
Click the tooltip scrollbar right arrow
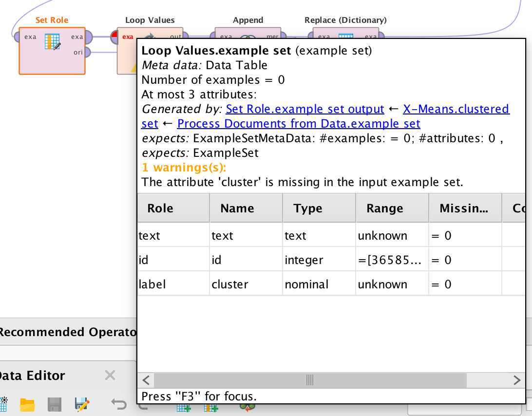point(517,380)
